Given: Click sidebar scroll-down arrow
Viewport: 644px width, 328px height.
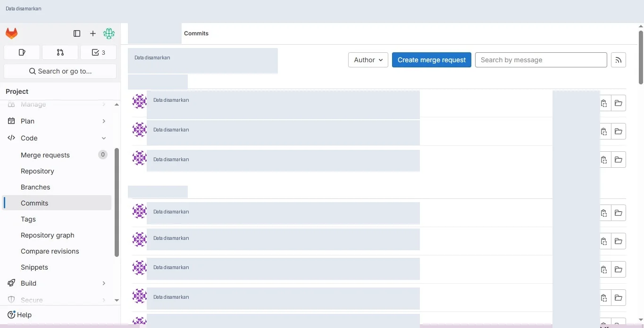Looking at the screenshot, I should [117, 300].
